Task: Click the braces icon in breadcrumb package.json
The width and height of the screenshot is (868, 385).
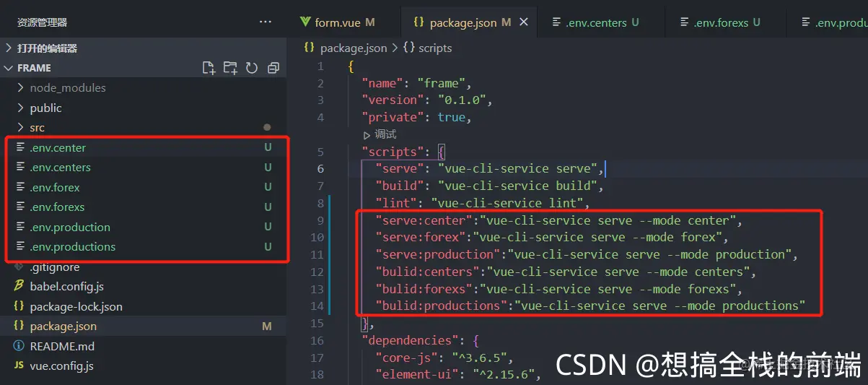Action: [310, 48]
